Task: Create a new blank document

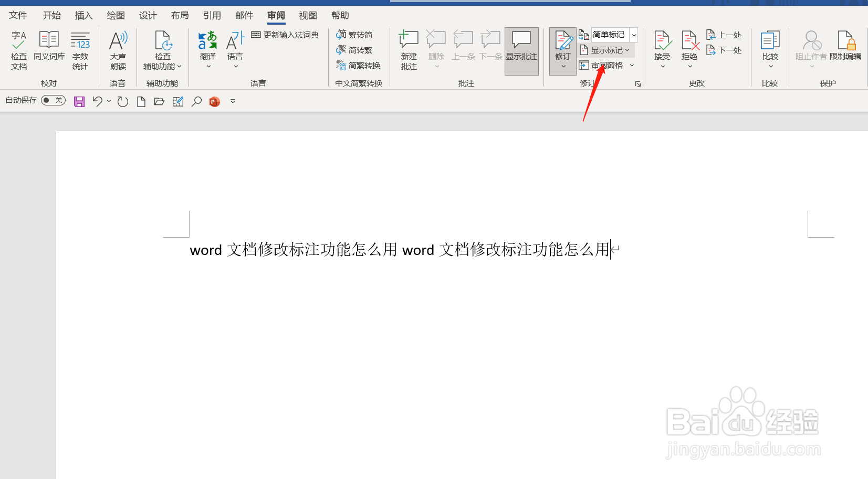Action: click(141, 101)
